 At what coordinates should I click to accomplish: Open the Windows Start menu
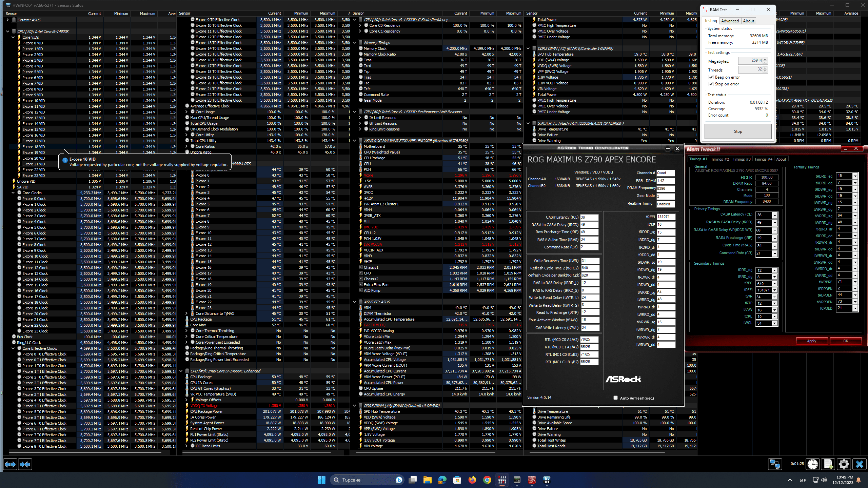(x=321, y=480)
